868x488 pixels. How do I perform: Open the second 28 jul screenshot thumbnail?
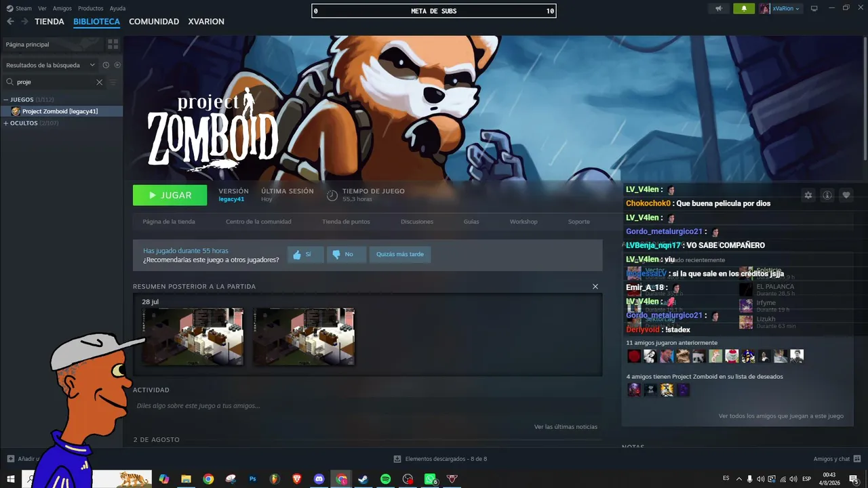pyautogui.click(x=304, y=336)
